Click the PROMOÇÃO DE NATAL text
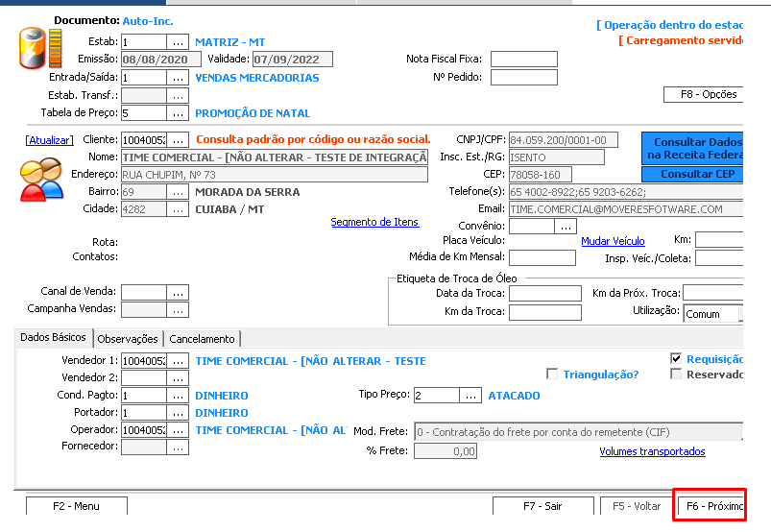 [253, 113]
